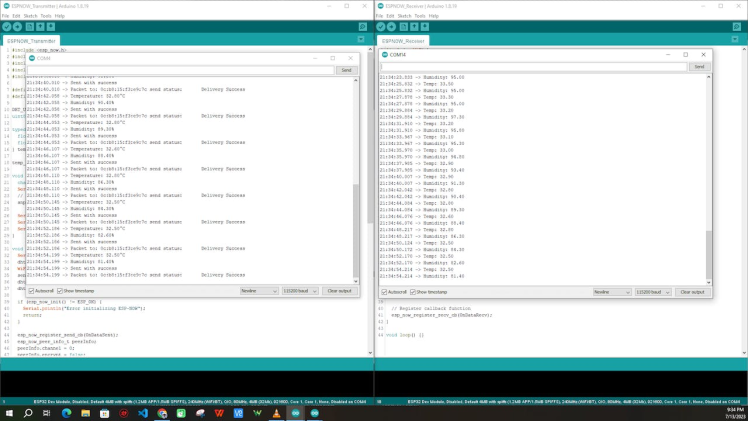Toggle Autoscroll checkbox in COM14 monitor
Image resolution: width=748 pixels, height=421 pixels.
(x=385, y=292)
